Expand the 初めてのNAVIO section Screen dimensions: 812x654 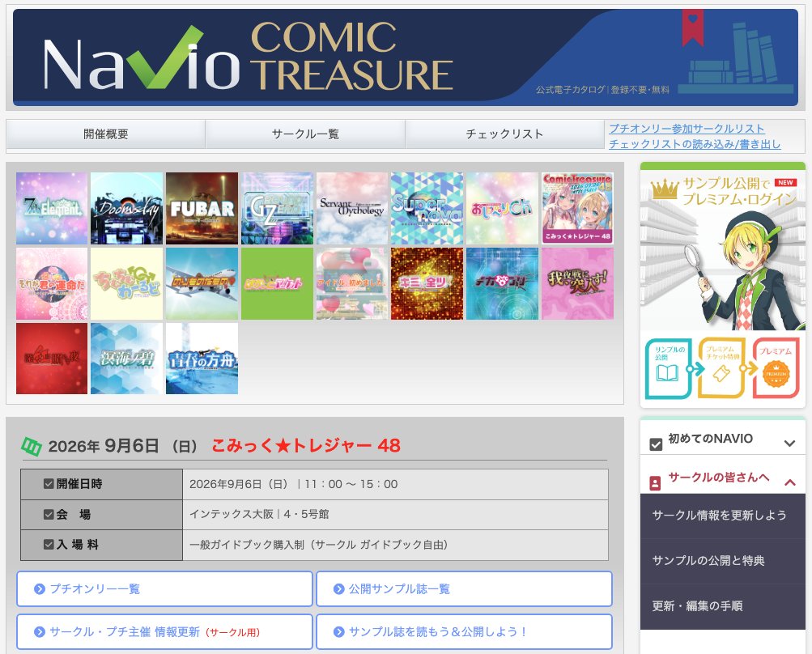(x=723, y=439)
